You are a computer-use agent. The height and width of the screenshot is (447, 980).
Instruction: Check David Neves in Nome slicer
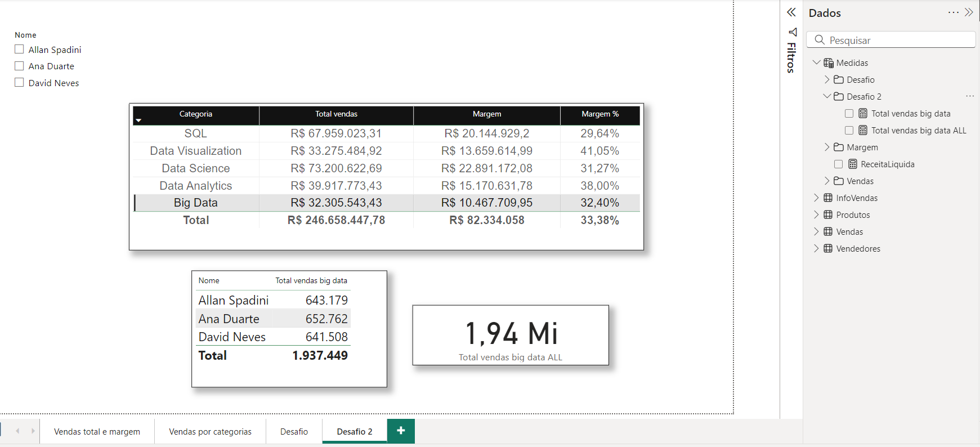click(19, 83)
